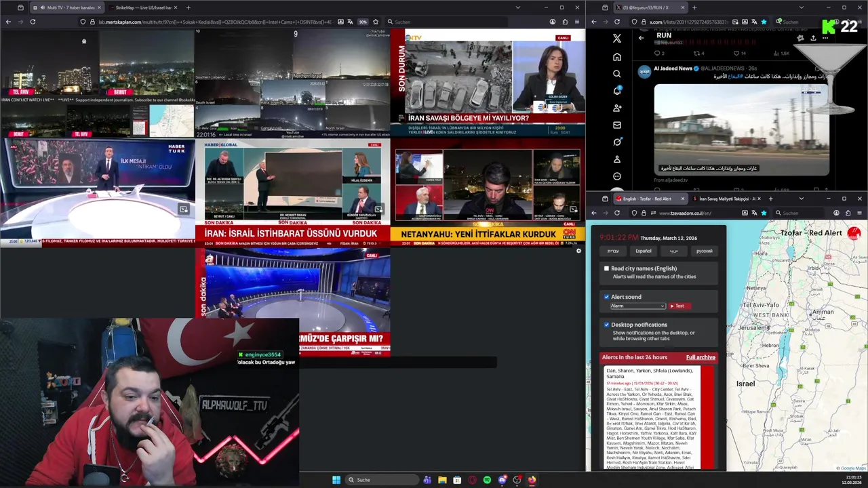Viewport: 868px width, 488px height.
Task: Open Al Jadeed News profile name
Action: [x=673, y=68]
